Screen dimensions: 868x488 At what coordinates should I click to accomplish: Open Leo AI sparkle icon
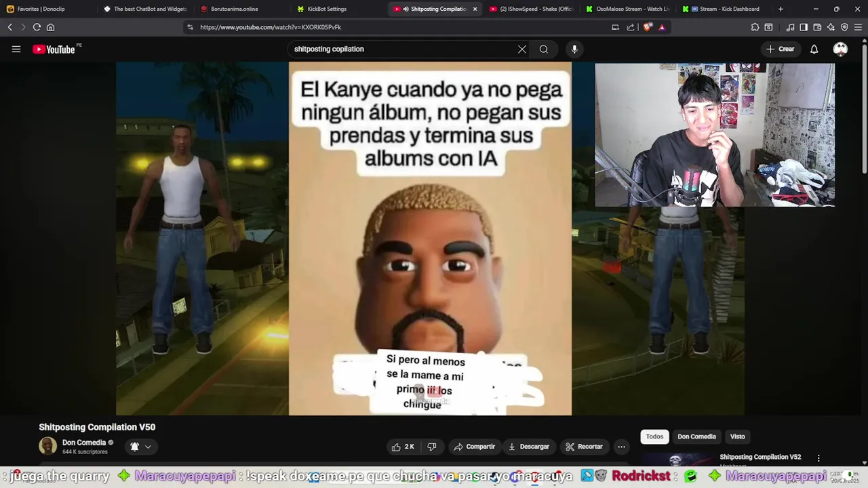tap(831, 27)
